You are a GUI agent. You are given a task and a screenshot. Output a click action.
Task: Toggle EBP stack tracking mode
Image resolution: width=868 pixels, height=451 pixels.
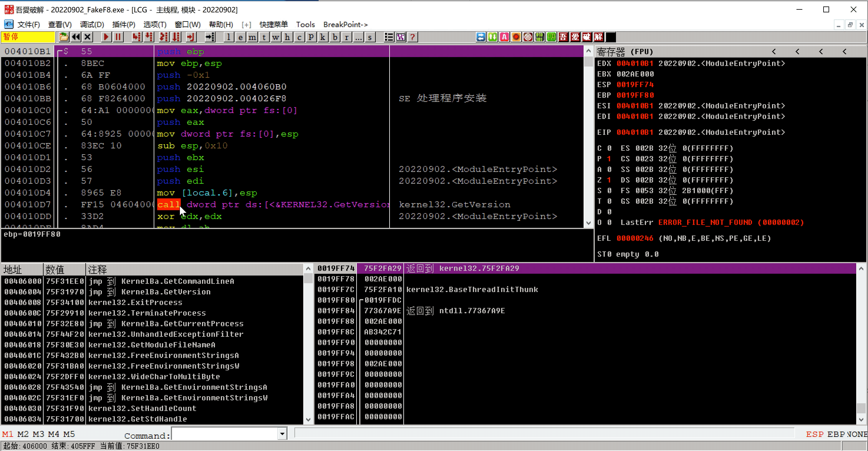(836, 434)
